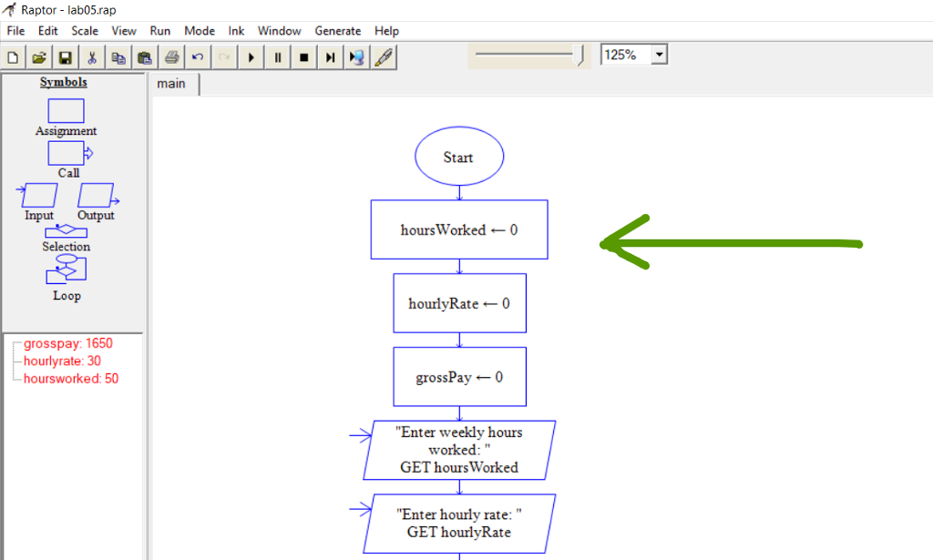The height and width of the screenshot is (560, 933).
Task: Select the Output symbol in the Symbols panel
Action: pos(96,196)
